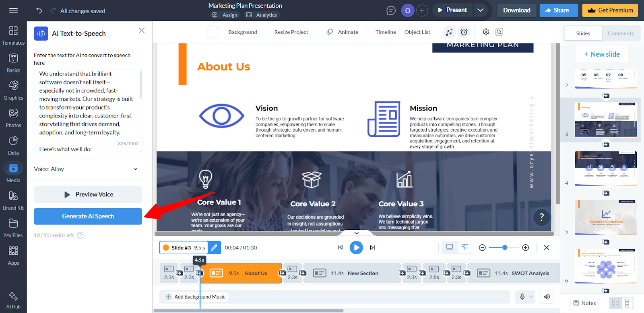
Task: Adjust the timeline zoom slider
Action: (x=504, y=247)
